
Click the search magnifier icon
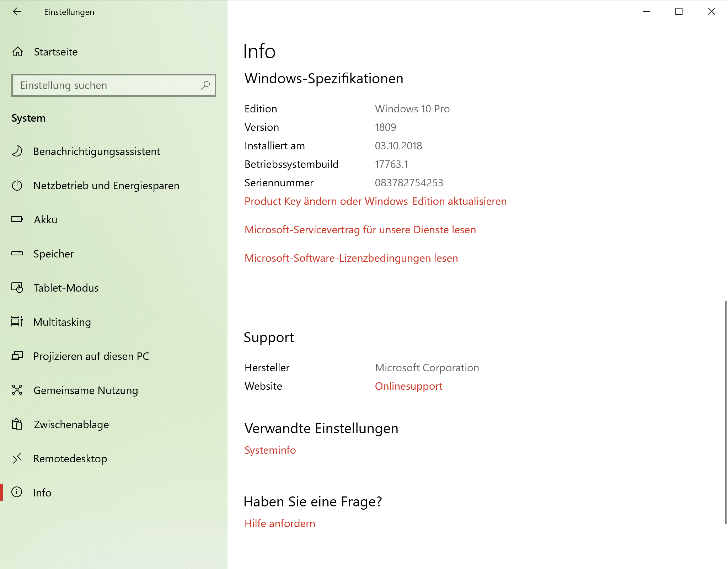tap(205, 85)
